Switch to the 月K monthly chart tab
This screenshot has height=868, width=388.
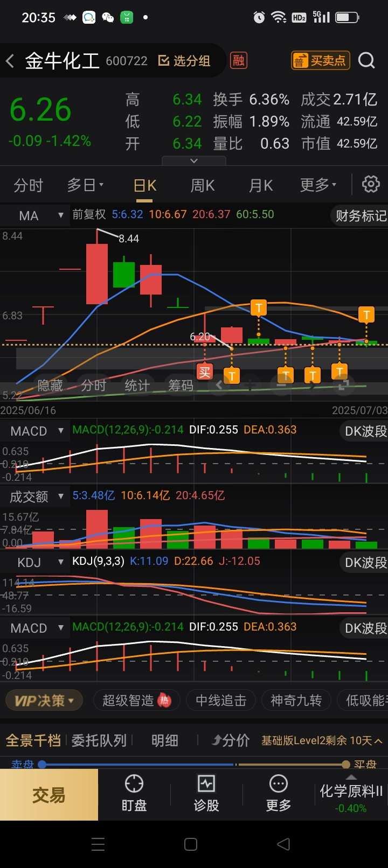pos(261,185)
